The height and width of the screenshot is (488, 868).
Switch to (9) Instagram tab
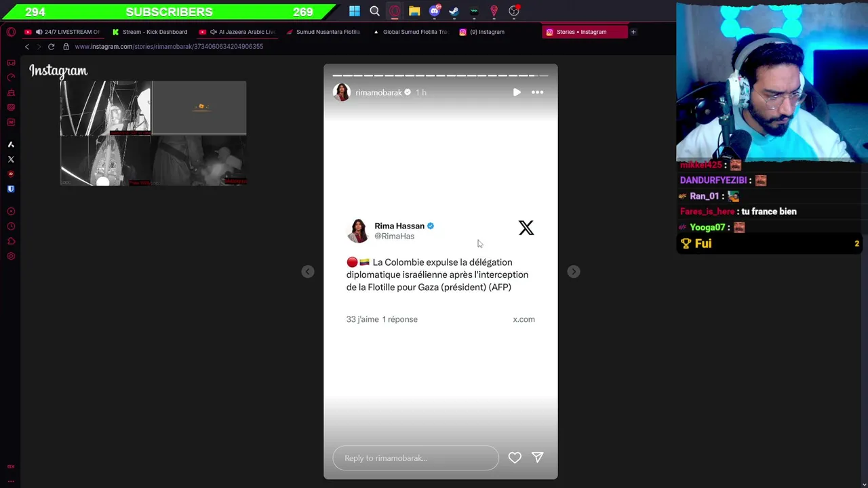pos(497,32)
